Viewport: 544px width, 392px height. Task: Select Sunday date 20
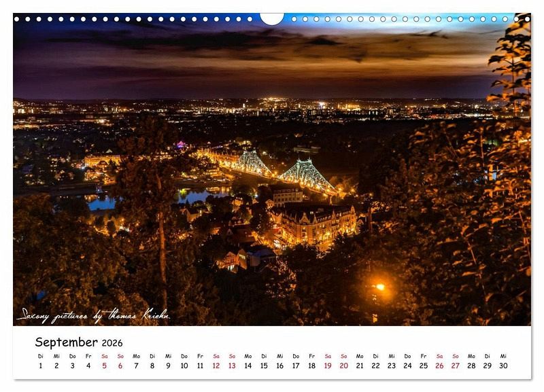[344, 366]
